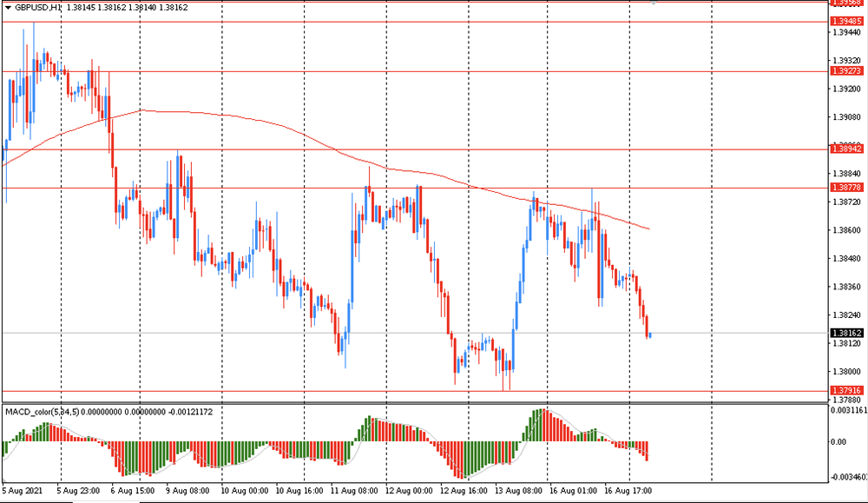Click the OHLC values 1.38145 1.38162 1.38140 1.38162

click(x=127, y=8)
